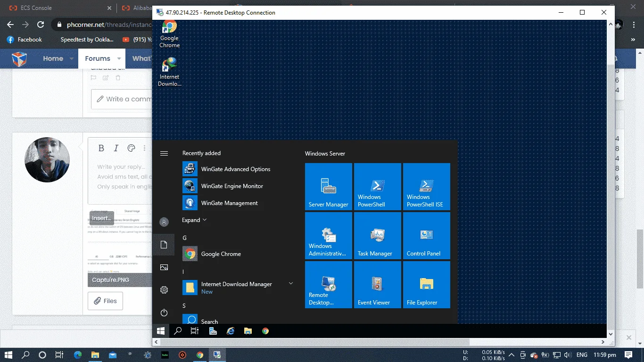
Task: Click the user account icon in Start menu
Action: [x=164, y=222]
